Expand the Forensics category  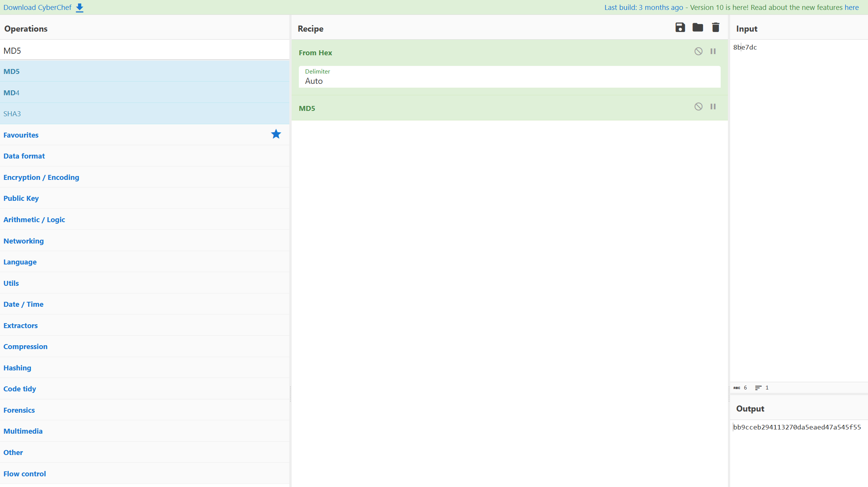145,410
